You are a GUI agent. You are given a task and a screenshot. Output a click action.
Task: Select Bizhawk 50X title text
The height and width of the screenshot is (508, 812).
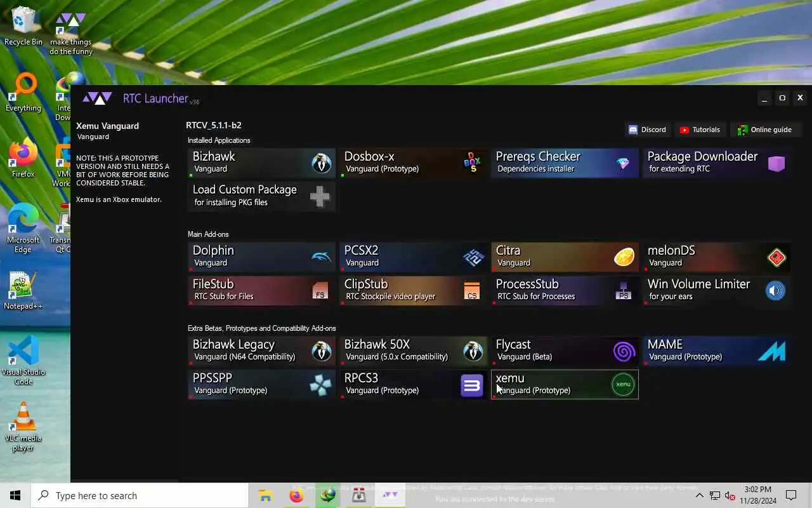pyautogui.click(x=377, y=344)
